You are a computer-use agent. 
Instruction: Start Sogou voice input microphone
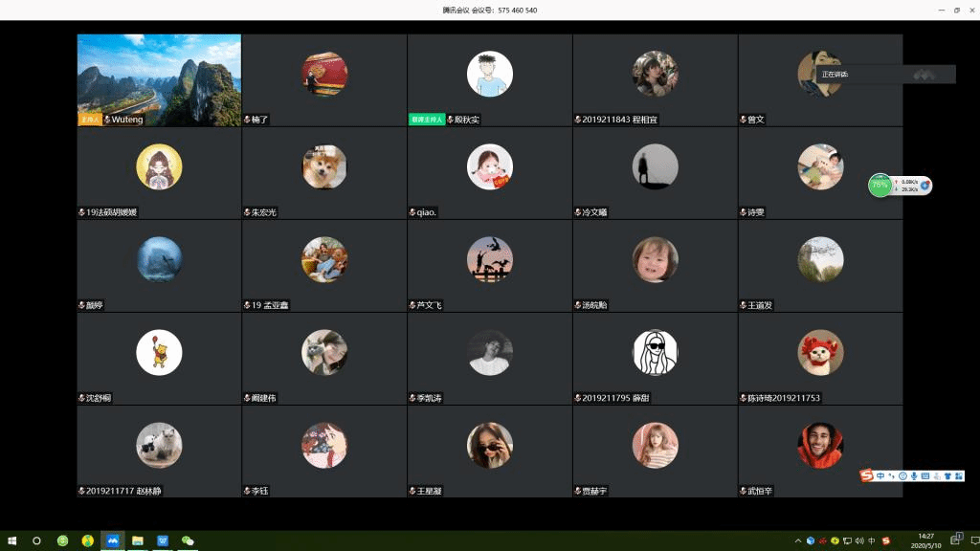(x=914, y=475)
